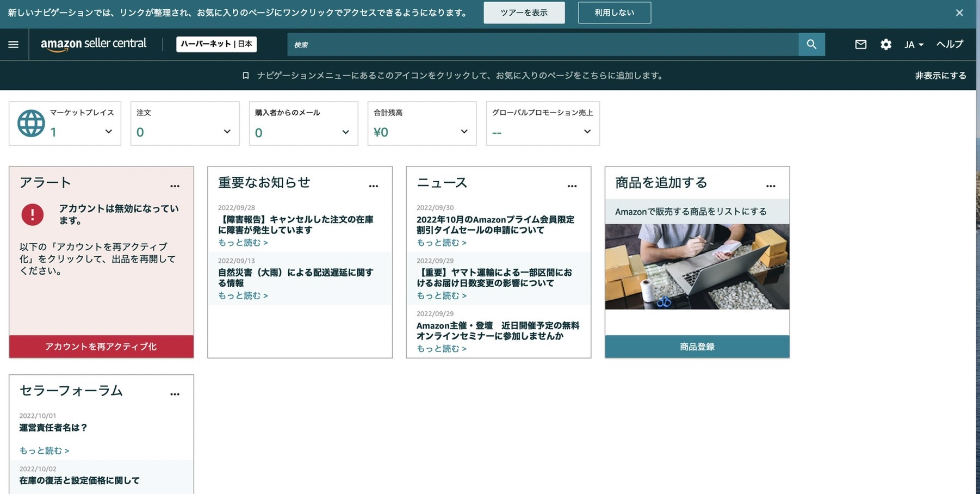Screen dimensions: 980x494
Task: Read more on 【障害報告】キャンセルした注文 notice
Action: tap(243, 243)
